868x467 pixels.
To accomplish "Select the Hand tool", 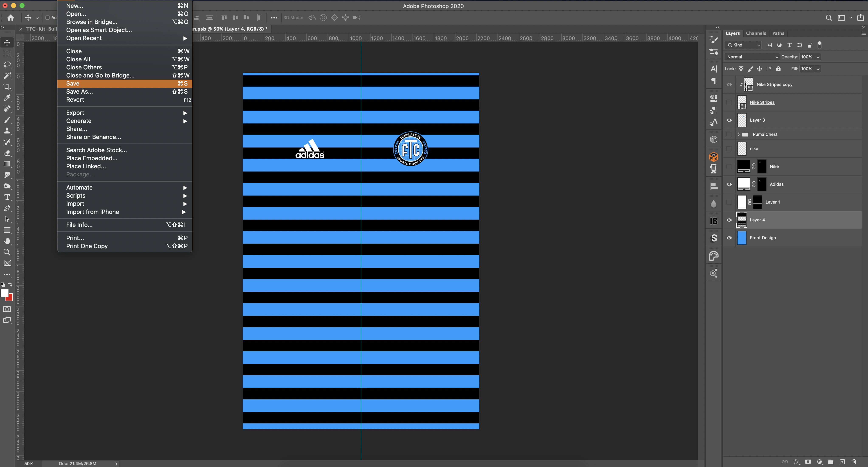I will coord(7,241).
